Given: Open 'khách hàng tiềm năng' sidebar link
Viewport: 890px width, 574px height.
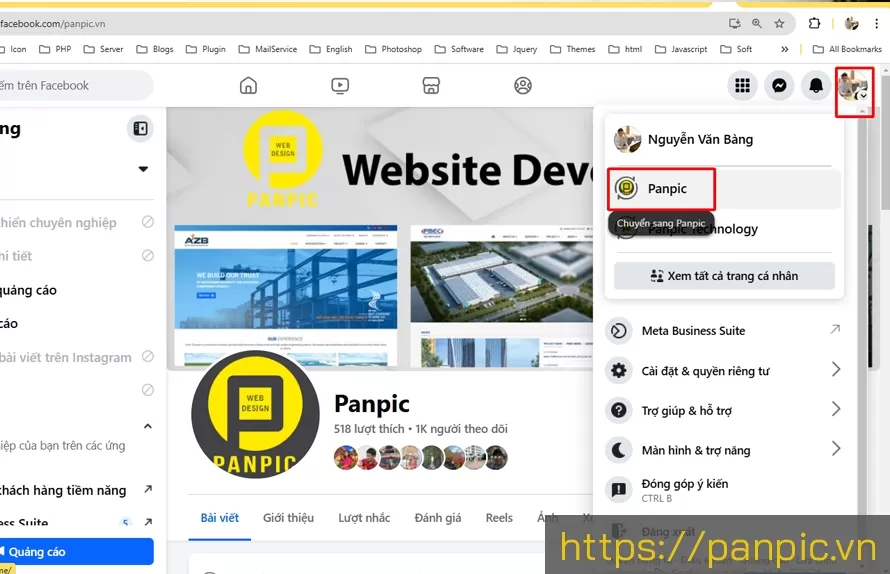Looking at the screenshot, I should point(62,490).
